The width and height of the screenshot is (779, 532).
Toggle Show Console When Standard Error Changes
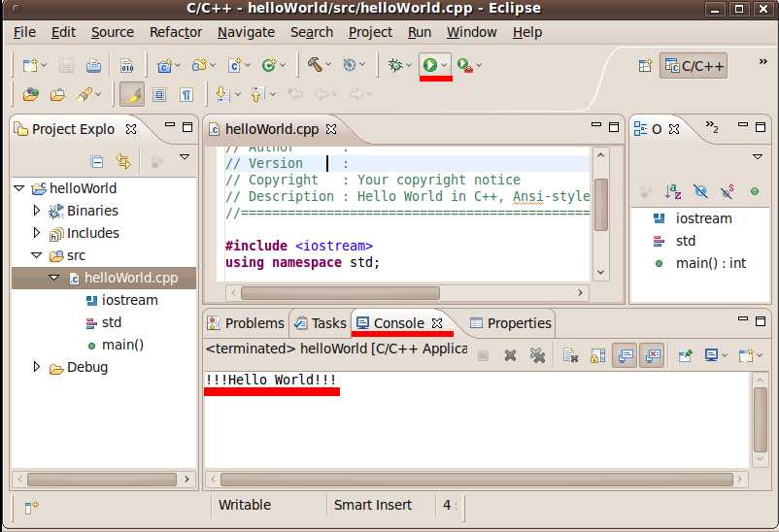tap(652, 355)
